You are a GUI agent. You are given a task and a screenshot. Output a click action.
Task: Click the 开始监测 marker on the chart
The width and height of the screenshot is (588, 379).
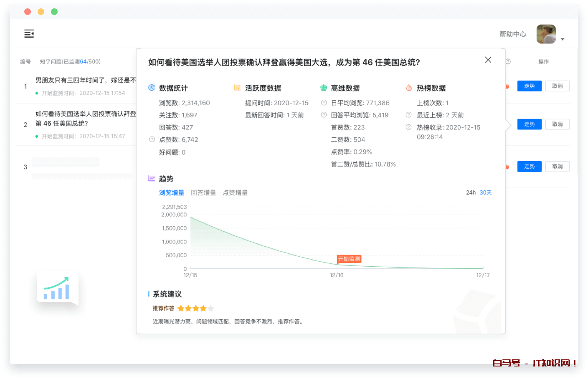349,259
